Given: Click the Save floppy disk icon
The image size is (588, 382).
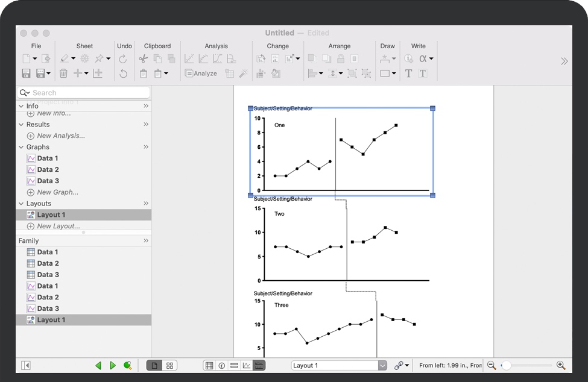Looking at the screenshot, I should point(26,74).
